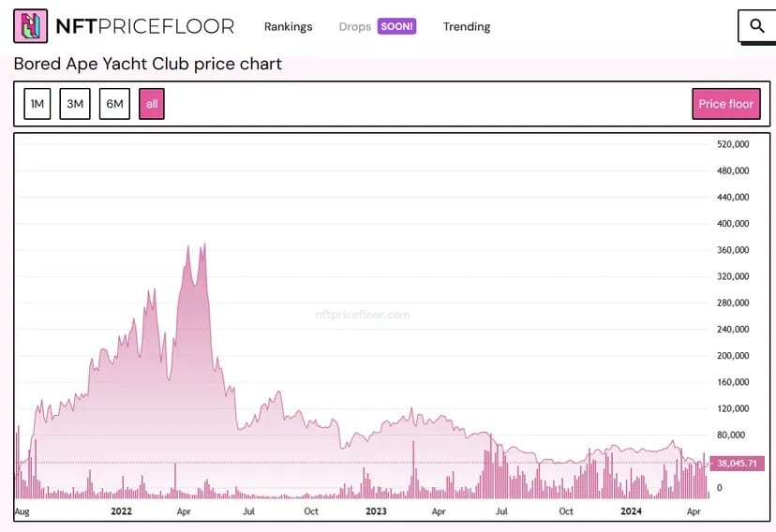Viewport: 776px width, 532px height.
Task: Select the 1M time range
Action: tap(37, 104)
